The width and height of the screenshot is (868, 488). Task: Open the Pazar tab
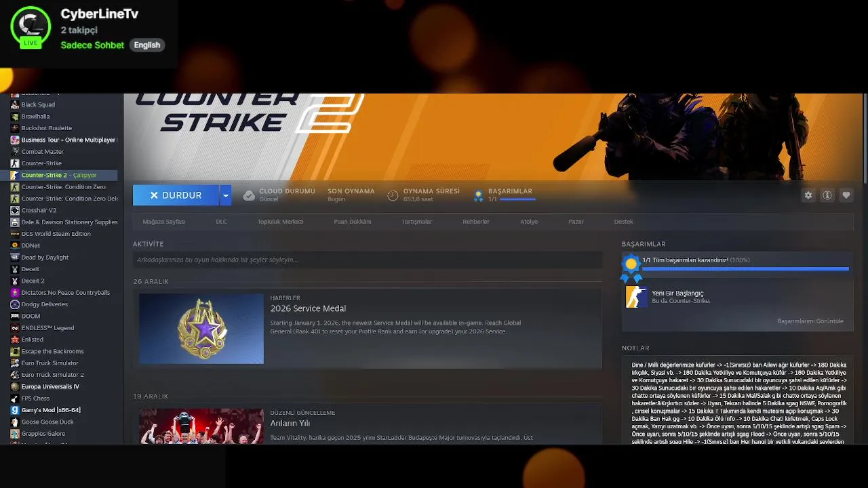[x=576, y=222]
